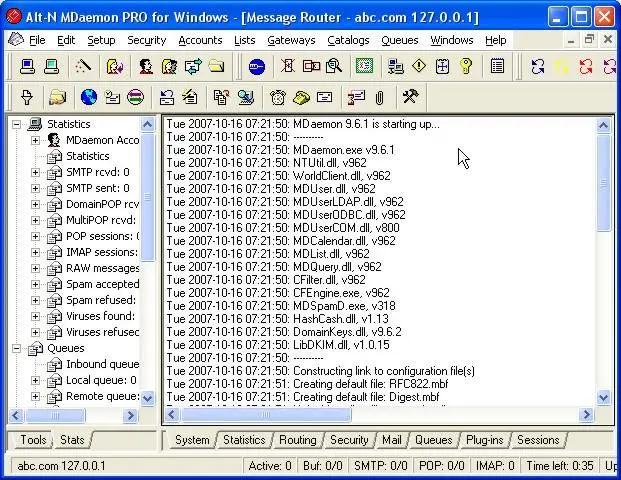Click the envelope card toolbar icon
The image size is (621, 480).
pos(325,97)
